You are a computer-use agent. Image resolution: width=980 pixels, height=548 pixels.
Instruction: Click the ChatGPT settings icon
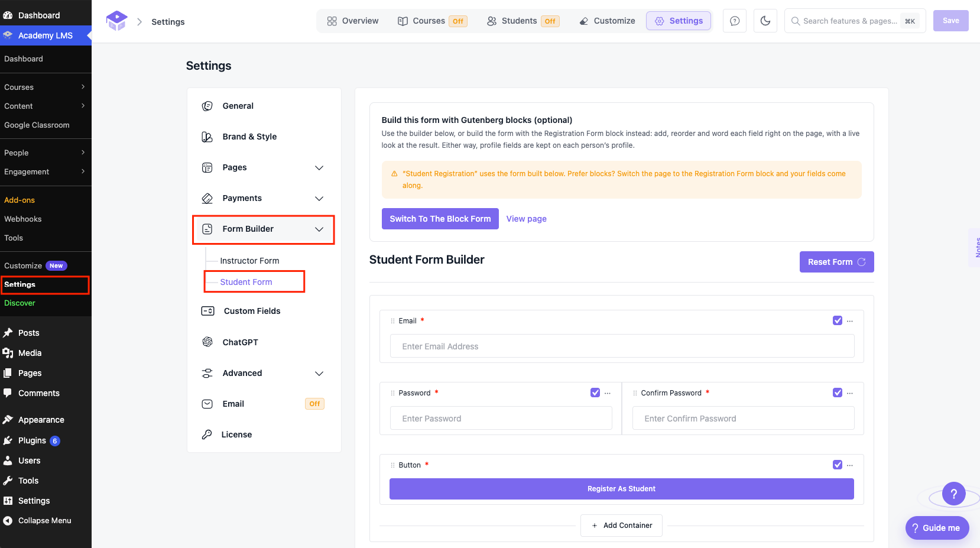tap(207, 342)
